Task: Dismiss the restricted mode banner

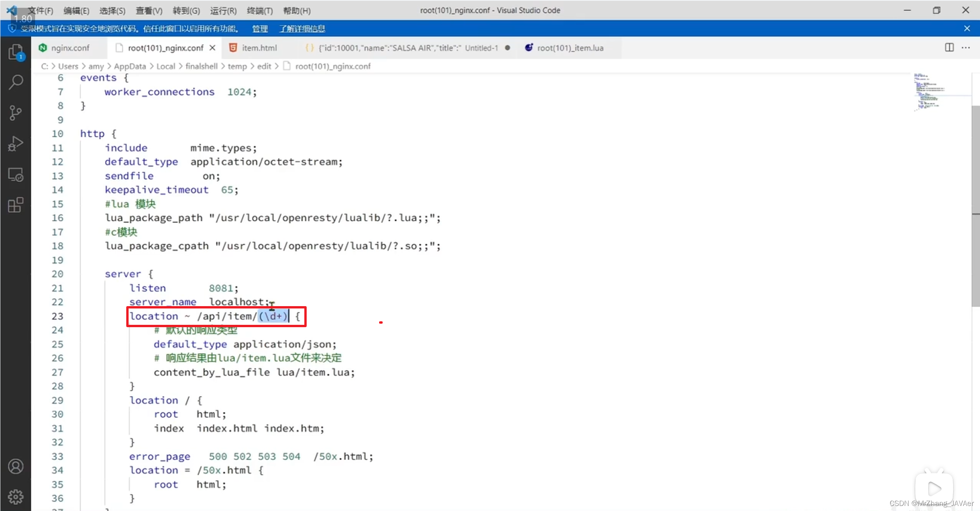Action: pos(967,28)
